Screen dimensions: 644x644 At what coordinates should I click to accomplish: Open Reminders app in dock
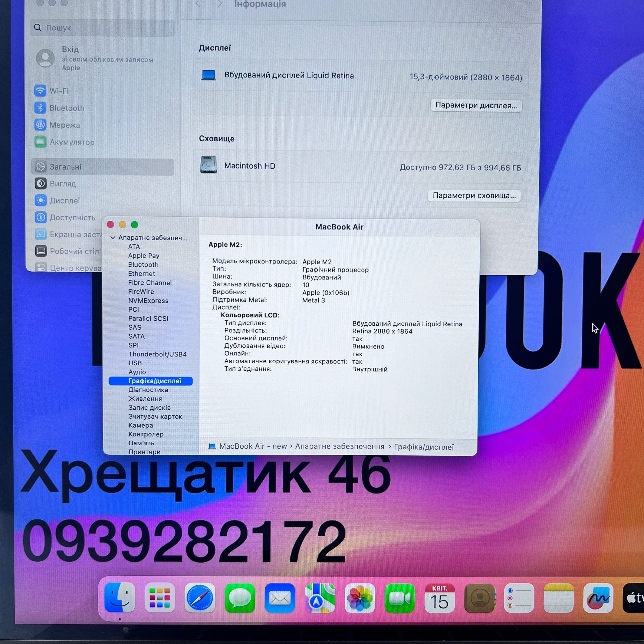coord(519,598)
